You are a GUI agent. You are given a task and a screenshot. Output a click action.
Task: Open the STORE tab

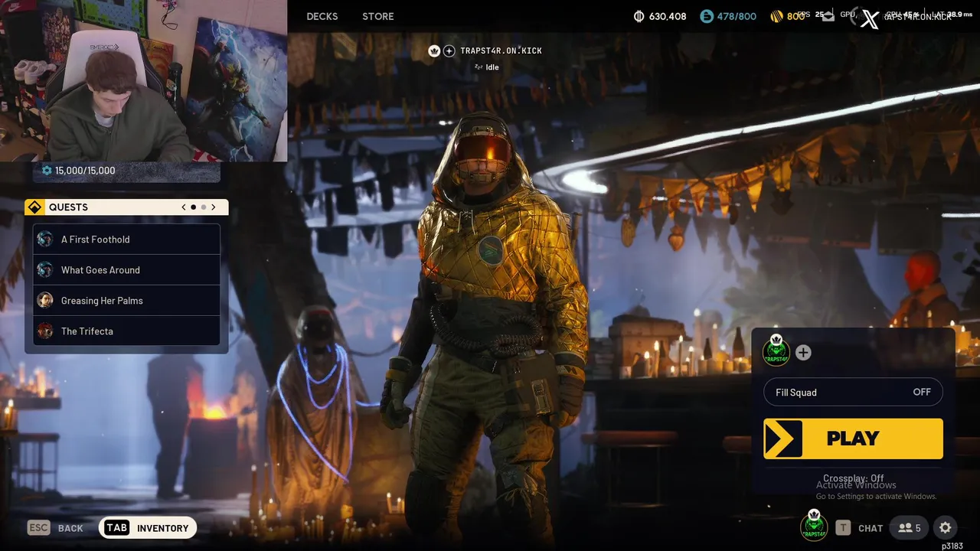tap(378, 16)
